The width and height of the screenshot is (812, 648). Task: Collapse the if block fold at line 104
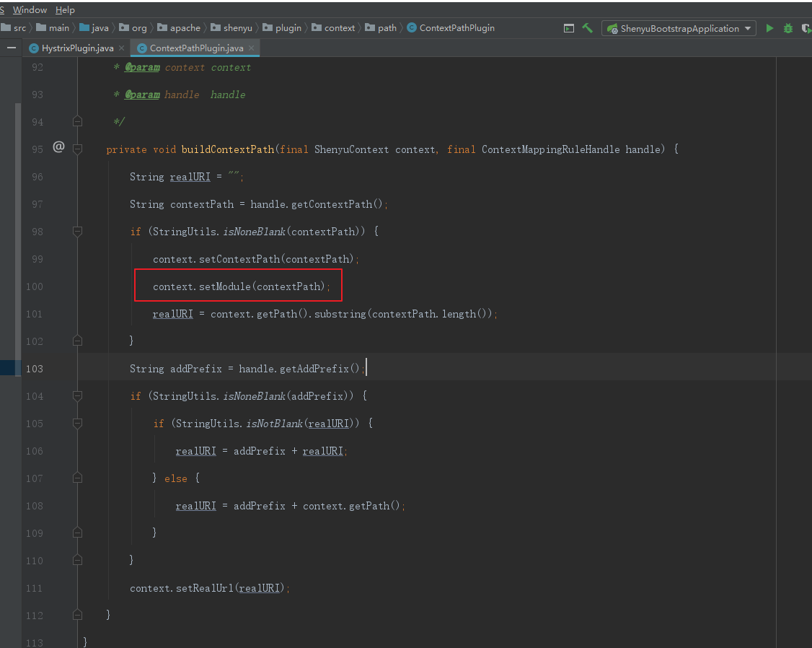[x=78, y=396]
